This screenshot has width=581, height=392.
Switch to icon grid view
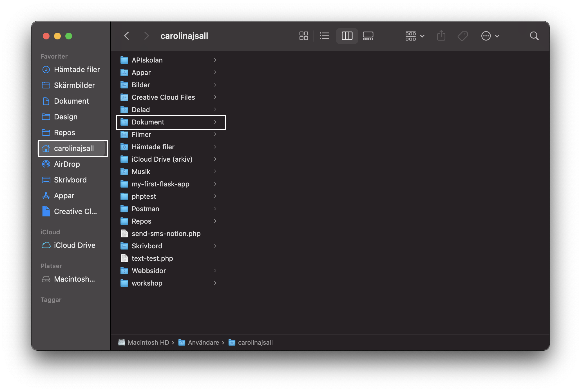click(x=303, y=36)
